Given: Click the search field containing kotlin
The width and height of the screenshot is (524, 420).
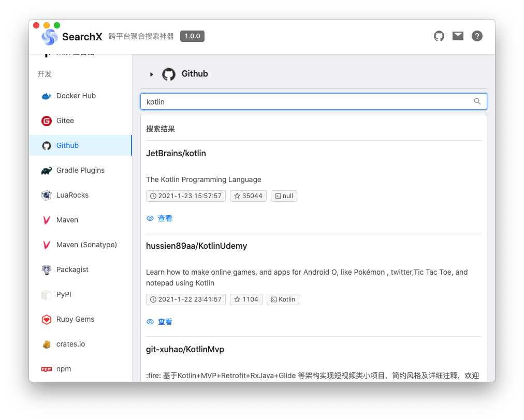Looking at the screenshot, I should [313, 101].
